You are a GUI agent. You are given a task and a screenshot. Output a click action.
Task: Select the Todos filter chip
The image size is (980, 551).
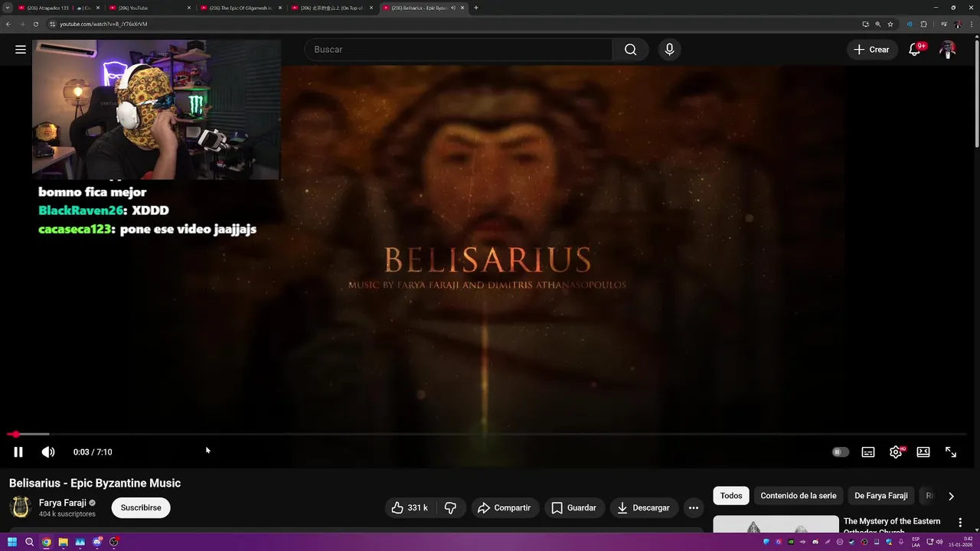pyautogui.click(x=731, y=496)
